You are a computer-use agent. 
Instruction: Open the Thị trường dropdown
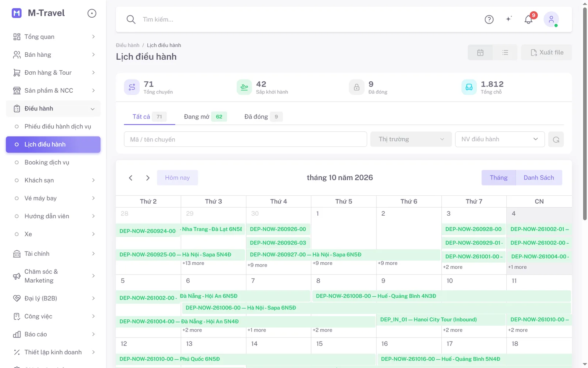(411, 139)
